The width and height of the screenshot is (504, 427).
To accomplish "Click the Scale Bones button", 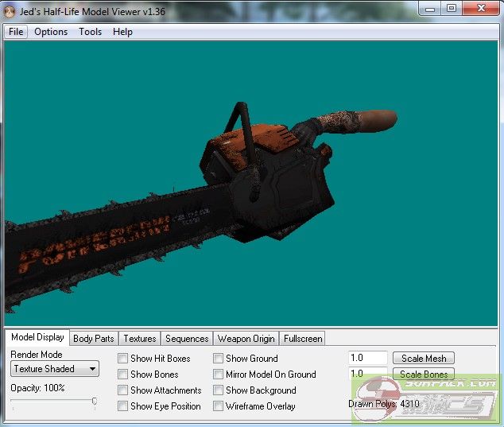I will pyautogui.click(x=424, y=374).
